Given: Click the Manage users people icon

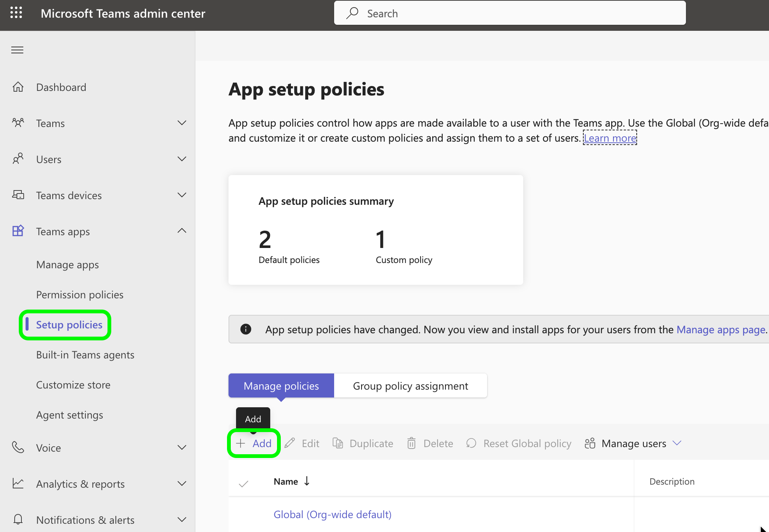Looking at the screenshot, I should (x=590, y=443).
